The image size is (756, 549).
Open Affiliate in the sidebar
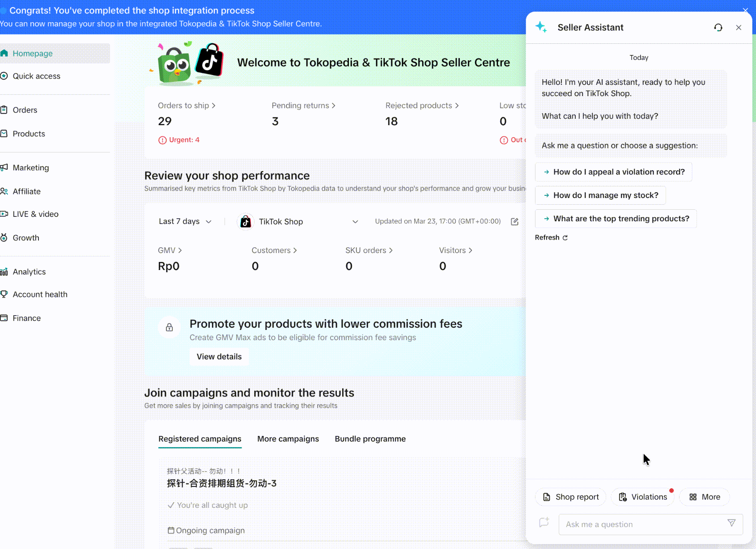tap(55, 191)
